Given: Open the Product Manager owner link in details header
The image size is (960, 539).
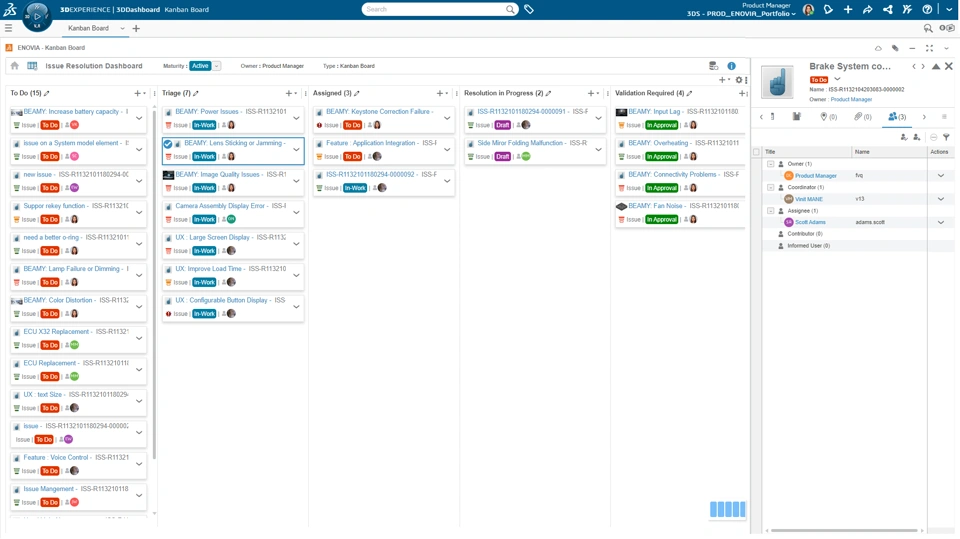Looking at the screenshot, I should (851, 99).
